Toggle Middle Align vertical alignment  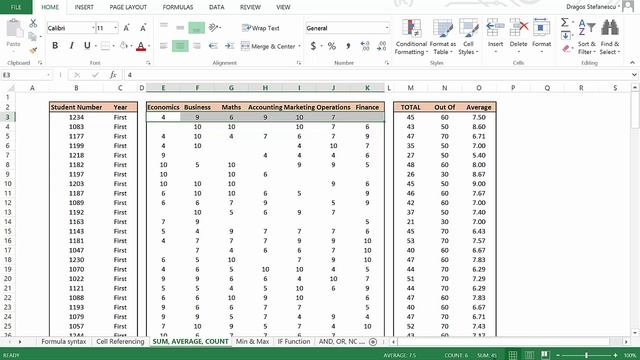180,28
